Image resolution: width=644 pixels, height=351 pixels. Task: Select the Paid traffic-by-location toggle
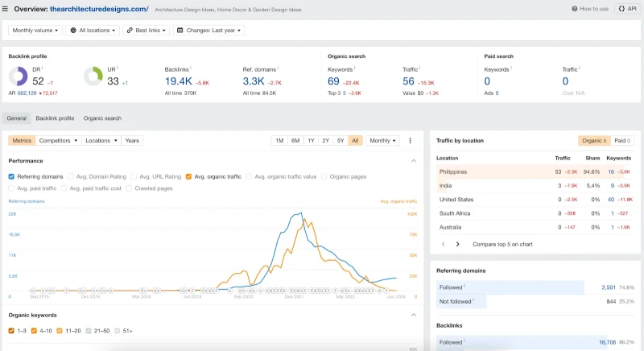coord(621,140)
